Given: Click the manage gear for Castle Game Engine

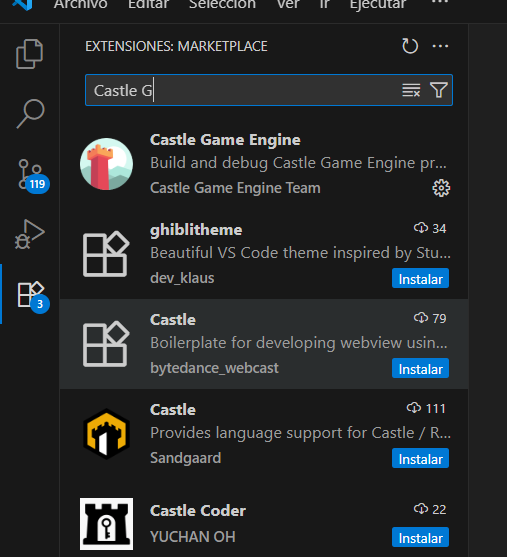Looking at the screenshot, I should pos(441,188).
